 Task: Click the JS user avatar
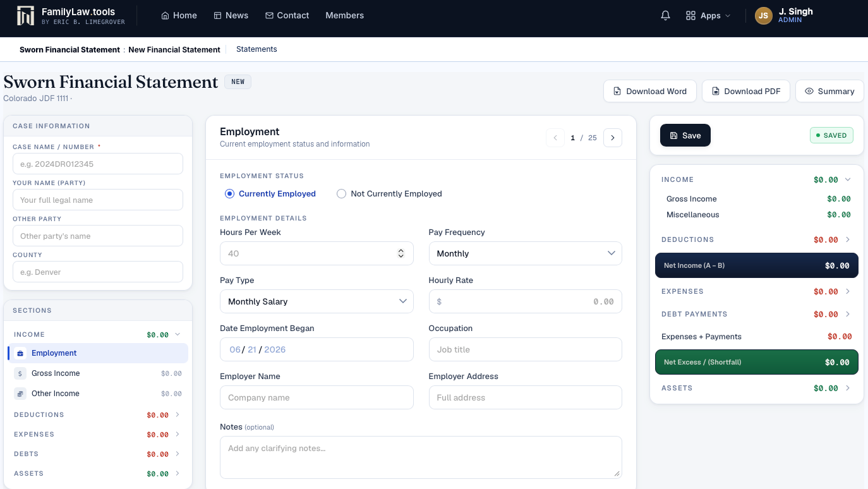point(764,16)
